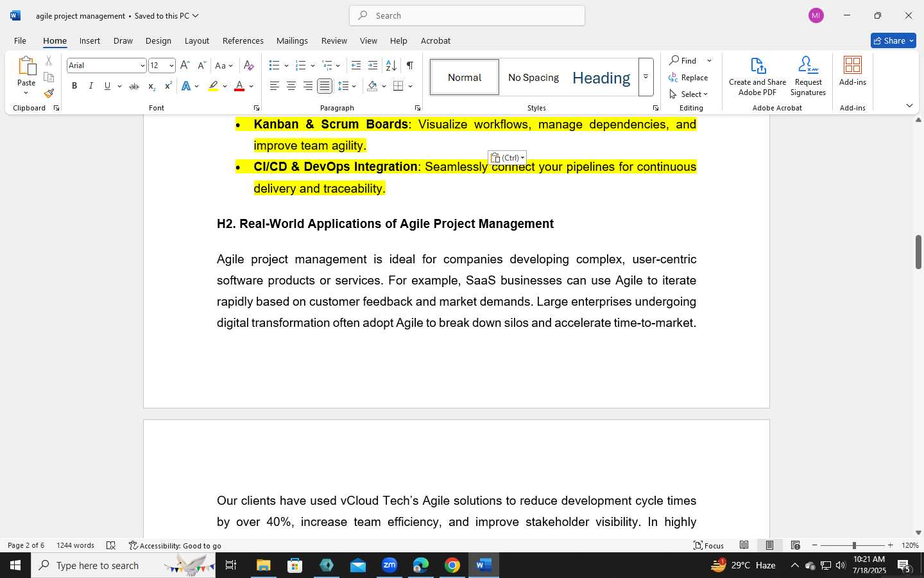924x578 pixels.
Task: Open Paste Options (Ctrl) popup
Action: pos(507,158)
